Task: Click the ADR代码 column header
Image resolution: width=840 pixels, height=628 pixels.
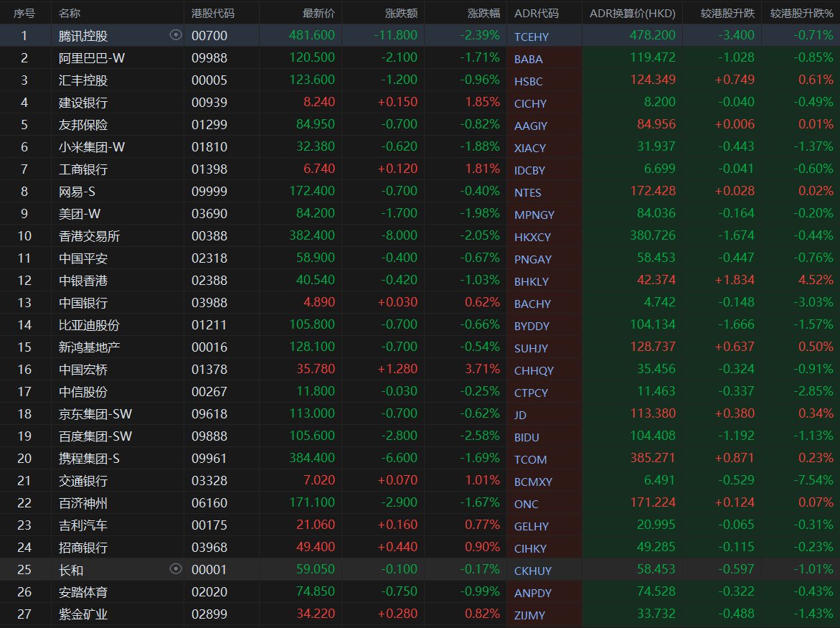Action: point(536,13)
